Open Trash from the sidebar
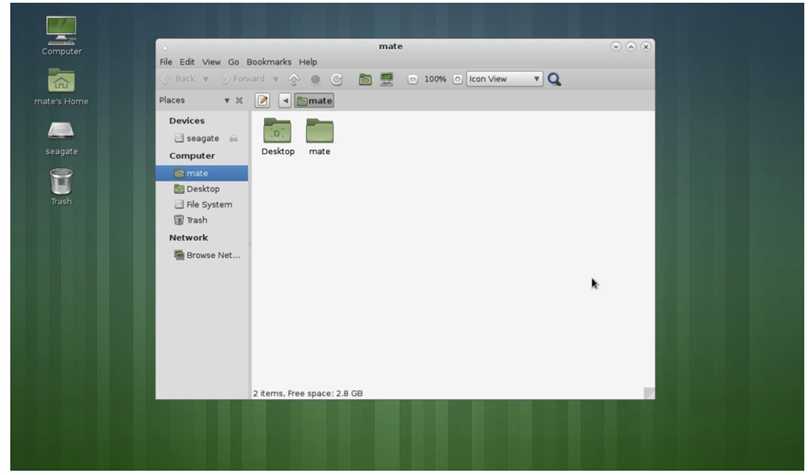Screen dimensions: 808x475 click(202, 220)
